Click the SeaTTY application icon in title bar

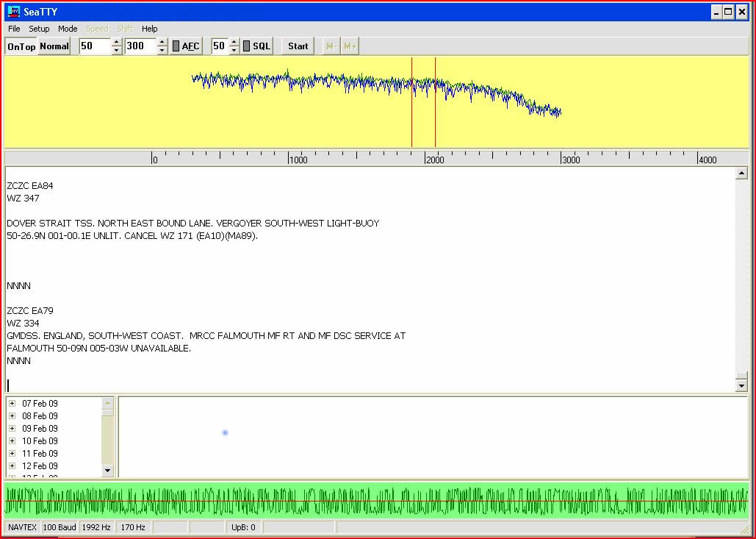(x=14, y=11)
